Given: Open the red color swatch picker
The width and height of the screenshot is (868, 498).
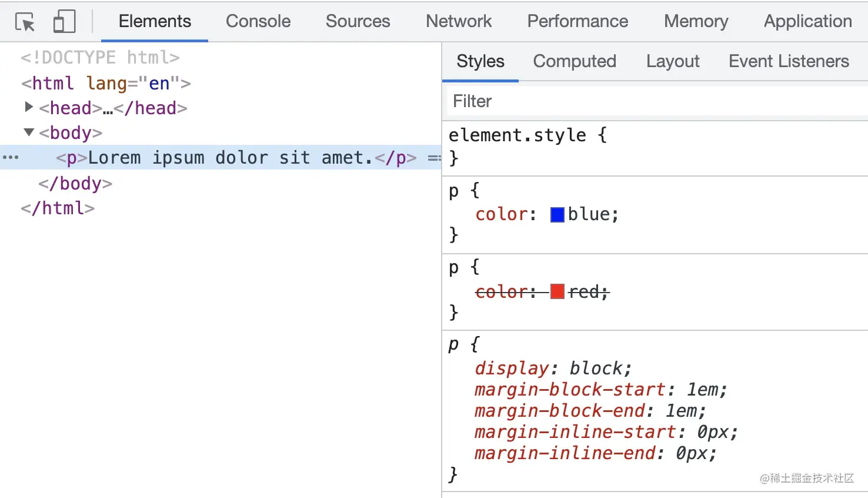Looking at the screenshot, I should [x=557, y=291].
